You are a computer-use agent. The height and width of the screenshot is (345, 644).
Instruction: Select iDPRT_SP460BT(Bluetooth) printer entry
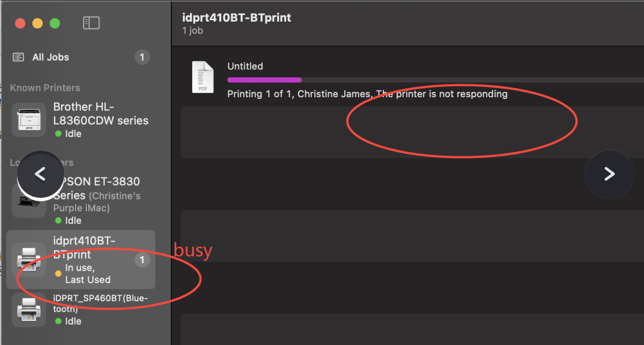point(100,304)
